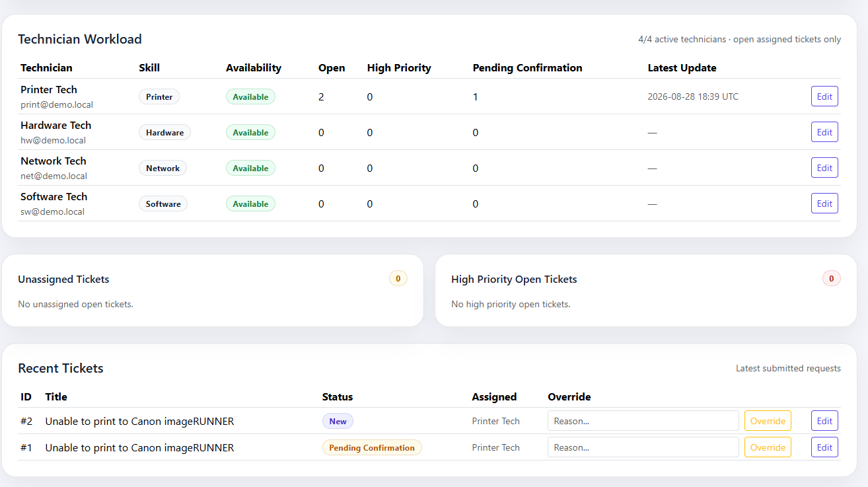The width and height of the screenshot is (868, 487).
Task: Click 'No high priority open tickets.' message
Action: tap(511, 304)
